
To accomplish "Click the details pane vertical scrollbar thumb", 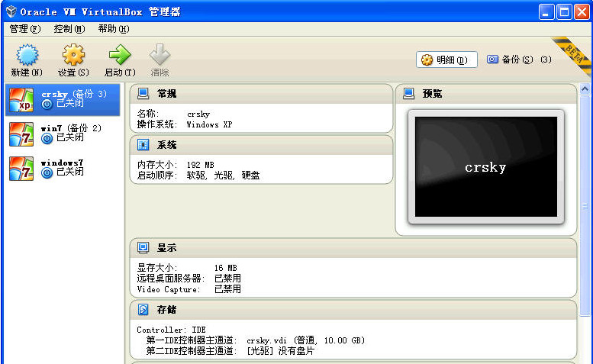I will pyautogui.click(x=585, y=205).
